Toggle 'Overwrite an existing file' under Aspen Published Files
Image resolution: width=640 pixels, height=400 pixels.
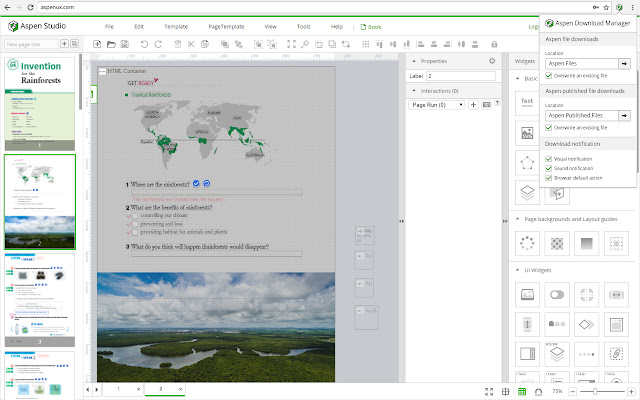coord(549,128)
